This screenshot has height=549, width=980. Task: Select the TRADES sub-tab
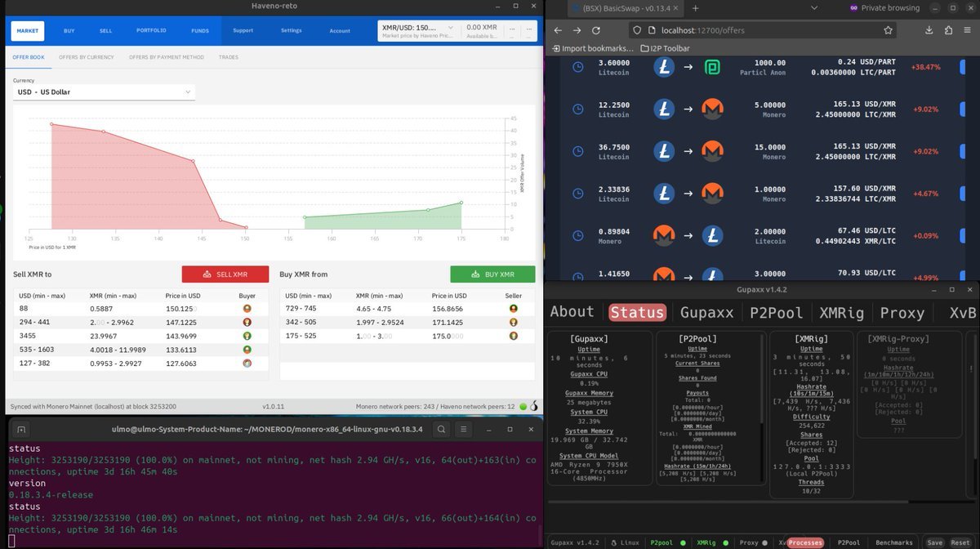pos(229,57)
